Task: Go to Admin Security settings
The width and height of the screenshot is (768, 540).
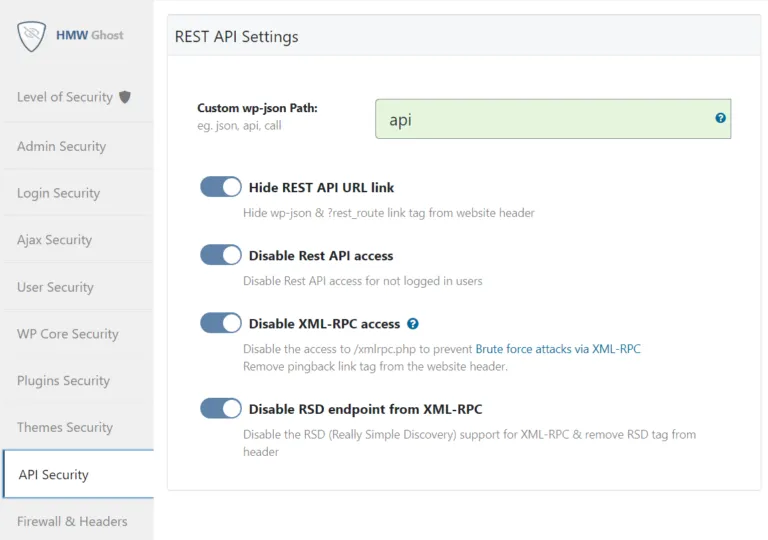Action: (61, 146)
